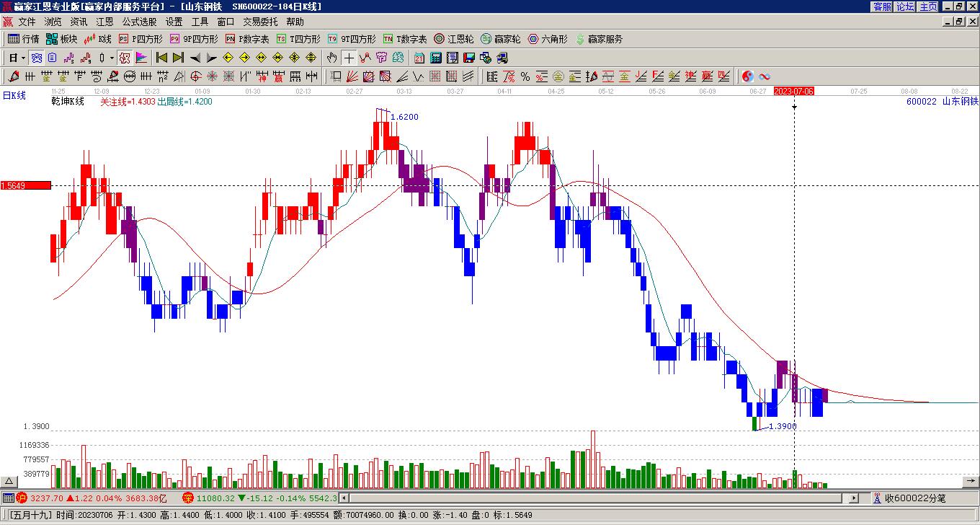Image resolution: width=980 pixels, height=525 pixels.
Task: Open the 设置 menu
Action: pos(174,22)
